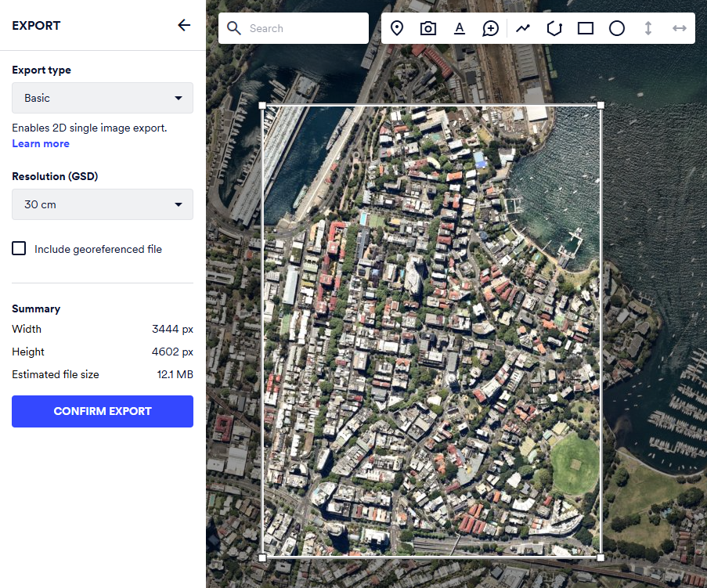Click the bottom-left export selection handle
This screenshot has width=707, height=588.
click(x=262, y=557)
